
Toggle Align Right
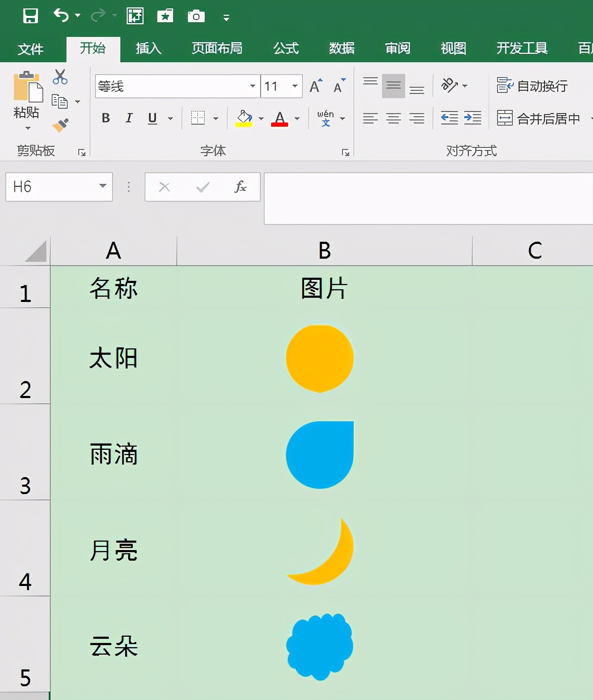click(x=417, y=118)
